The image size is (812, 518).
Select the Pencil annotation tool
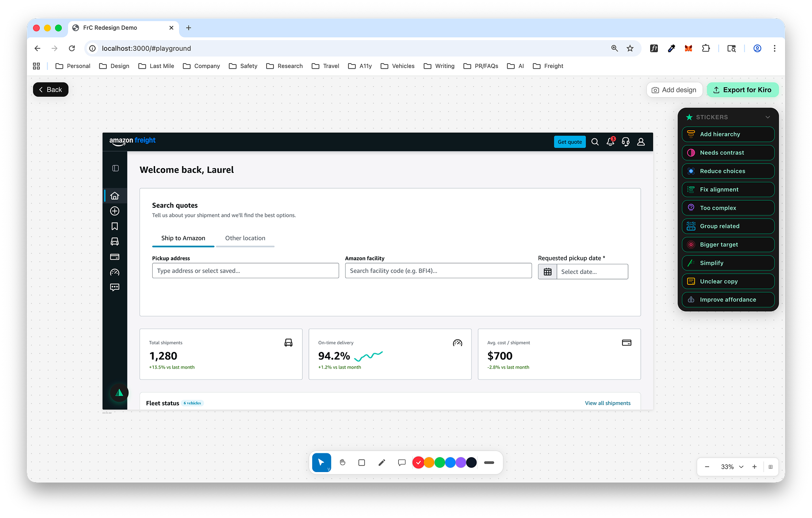click(x=382, y=462)
